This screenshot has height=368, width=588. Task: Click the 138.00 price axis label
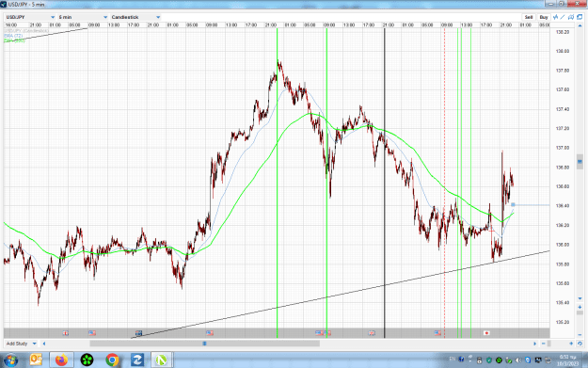click(x=562, y=51)
